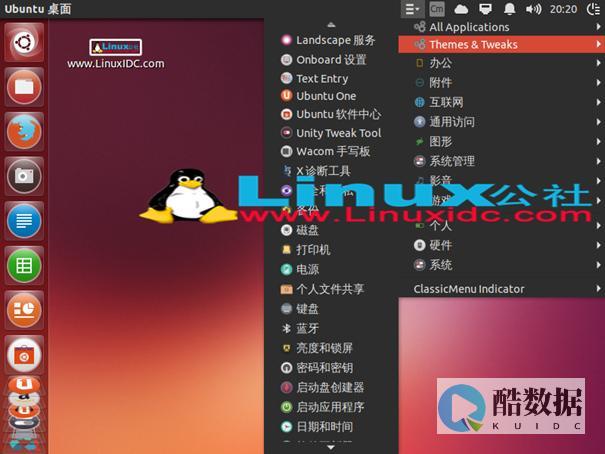This screenshot has height=454, width=605.
Task: Expand ClassicMenu Indicator submenu
Action: (x=502, y=289)
